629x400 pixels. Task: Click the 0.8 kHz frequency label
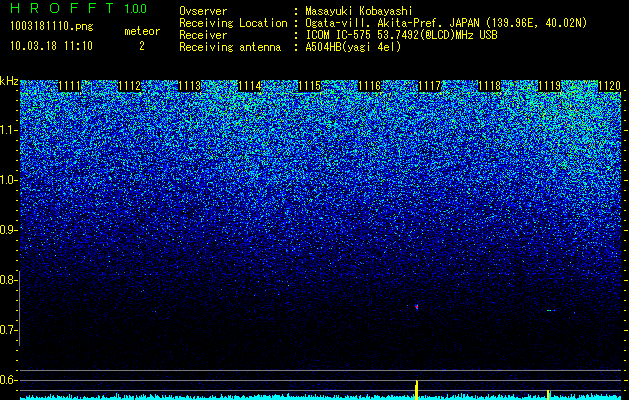(x=8, y=280)
